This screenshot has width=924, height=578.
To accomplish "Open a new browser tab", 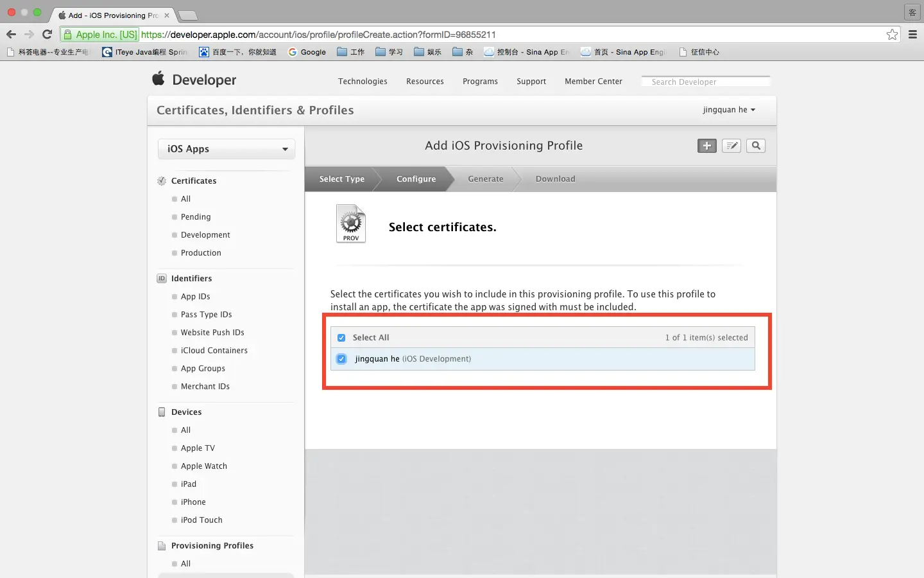I will point(187,15).
